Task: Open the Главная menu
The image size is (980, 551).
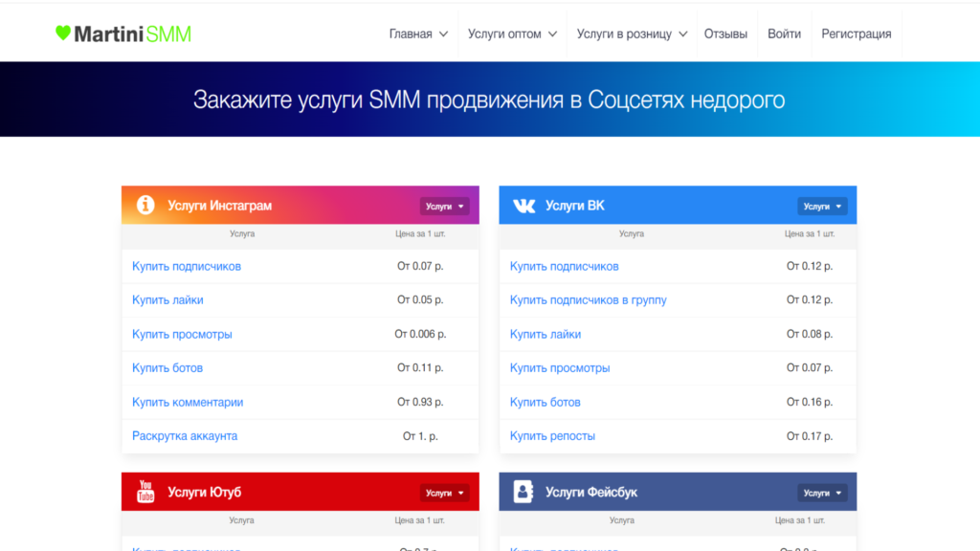Action: tap(418, 33)
